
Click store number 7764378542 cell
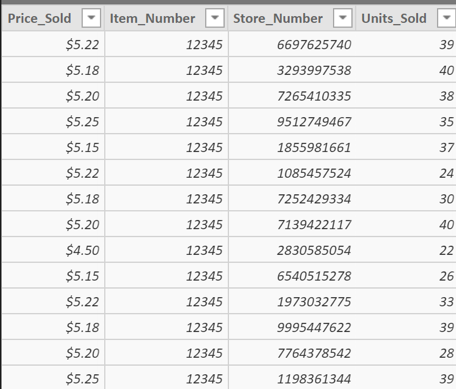click(x=292, y=353)
